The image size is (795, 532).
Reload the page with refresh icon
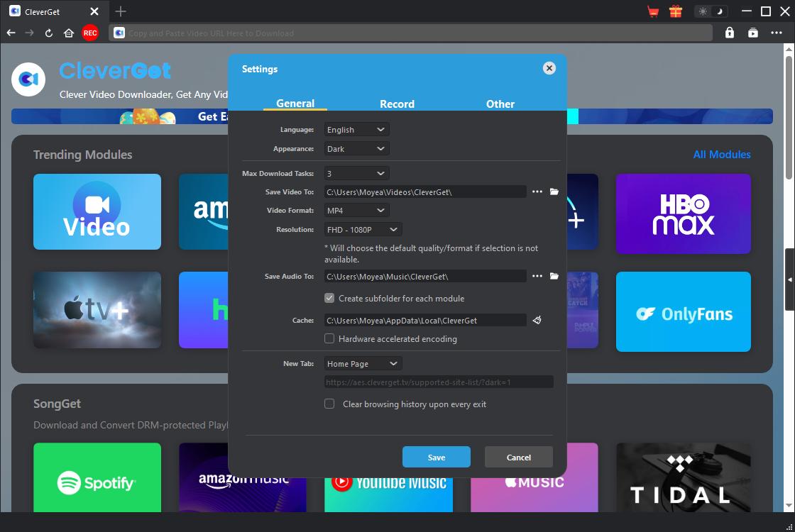pyautogui.click(x=49, y=33)
